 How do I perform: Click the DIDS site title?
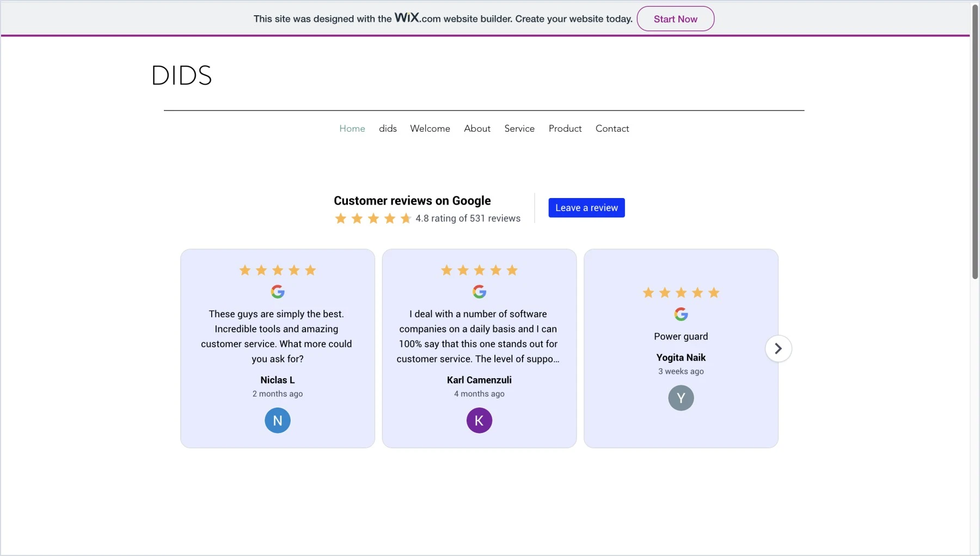pos(181,75)
